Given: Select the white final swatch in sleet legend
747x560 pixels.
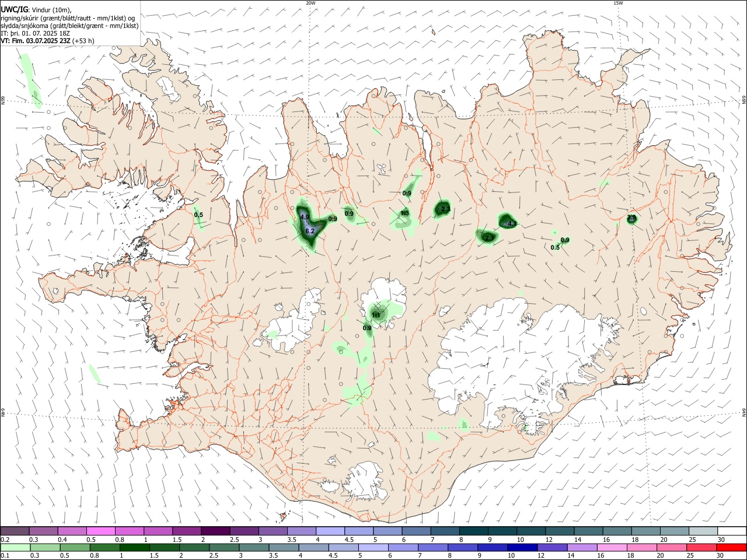Looking at the screenshot, I should [732, 531].
